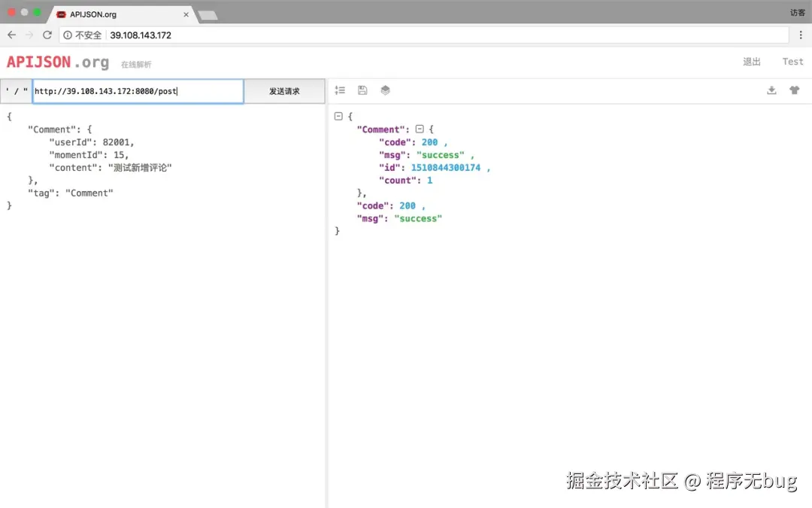Toggle the ' / " quote switch button
The image size is (812, 508).
(17, 91)
